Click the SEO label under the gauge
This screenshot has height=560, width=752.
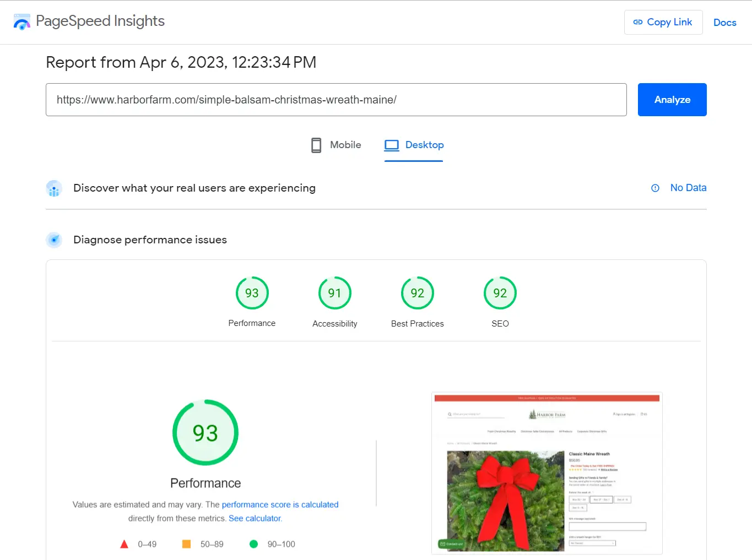pos(500,324)
